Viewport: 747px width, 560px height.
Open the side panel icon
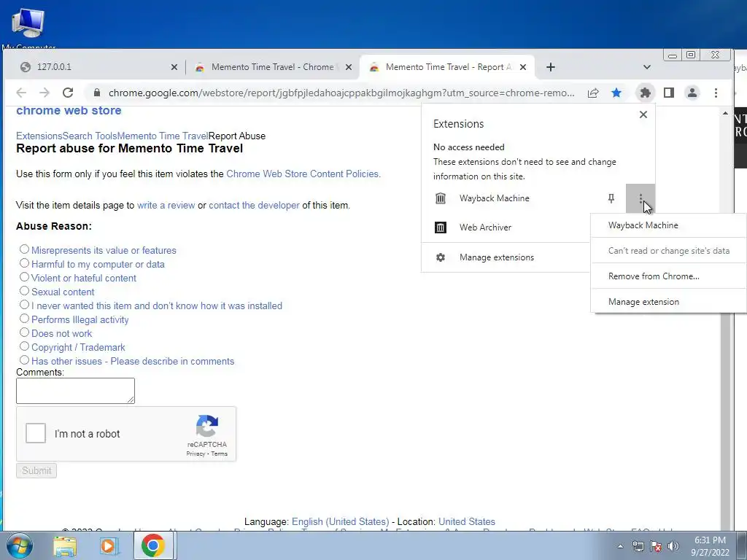(669, 93)
